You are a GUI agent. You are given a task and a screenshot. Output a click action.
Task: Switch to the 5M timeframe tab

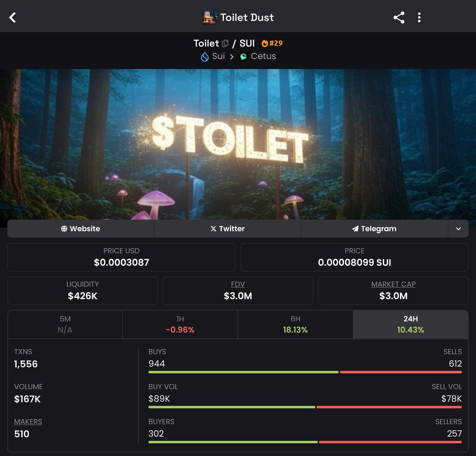(x=65, y=324)
